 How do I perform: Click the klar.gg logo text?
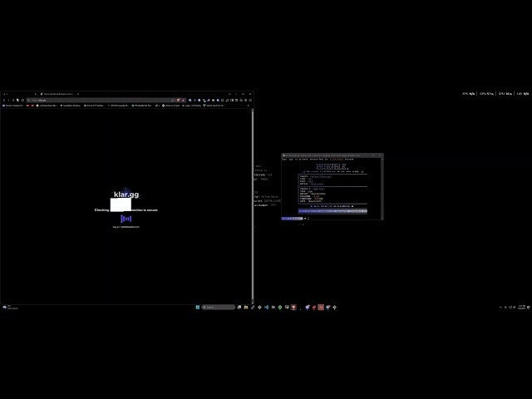126,195
